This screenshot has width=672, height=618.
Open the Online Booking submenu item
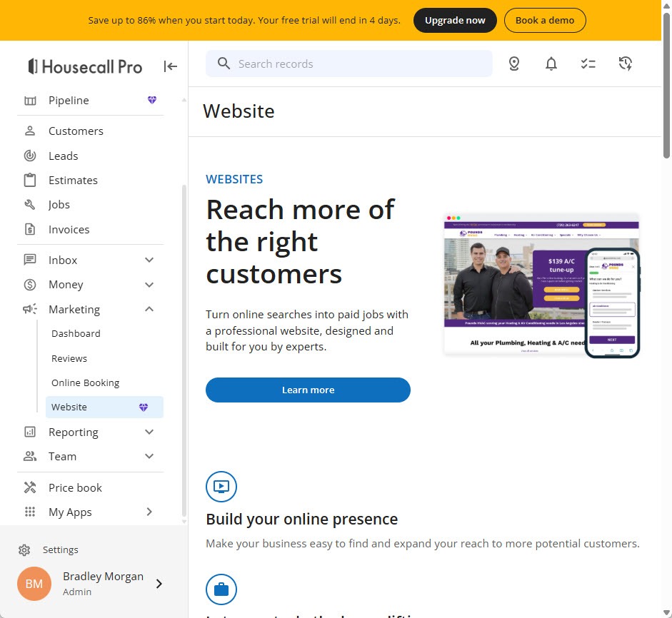point(85,383)
